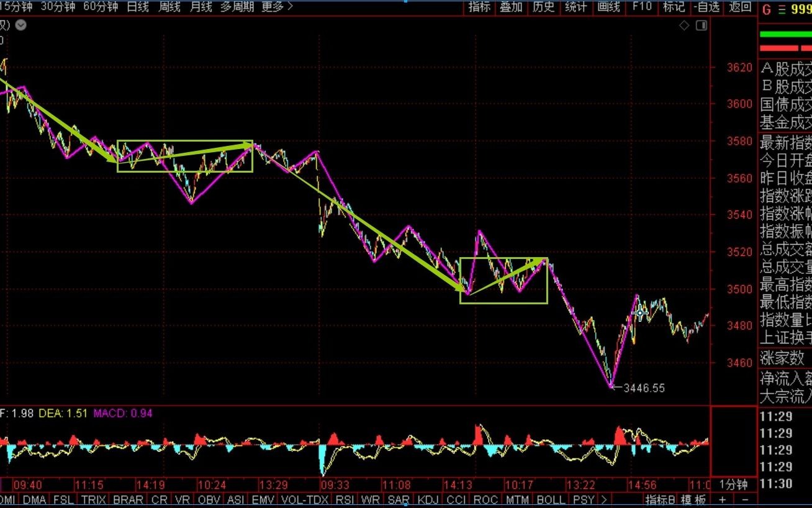Select the VOL-TDX indicator tab
The image size is (812, 508).
click(305, 499)
